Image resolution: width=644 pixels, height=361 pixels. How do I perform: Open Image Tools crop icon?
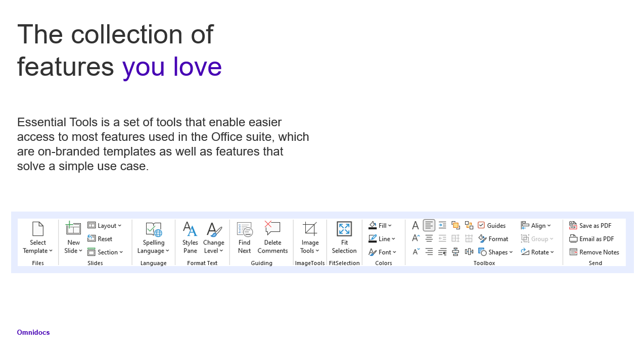(310, 229)
